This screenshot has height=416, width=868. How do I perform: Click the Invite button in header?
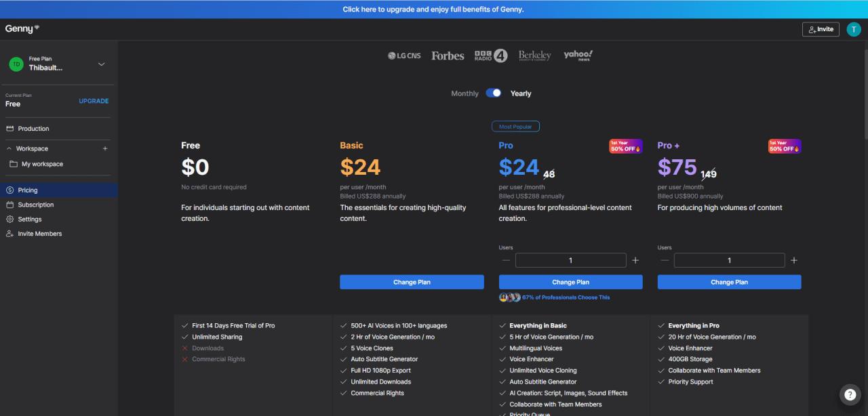click(x=821, y=29)
